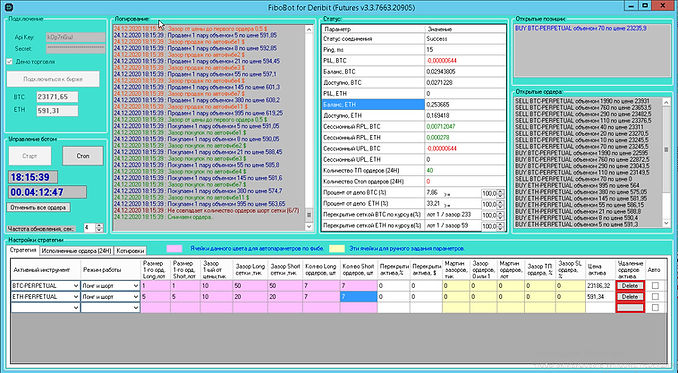Click the open orders list scrollbar thumb
678x373 pixels.
pos(666,150)
